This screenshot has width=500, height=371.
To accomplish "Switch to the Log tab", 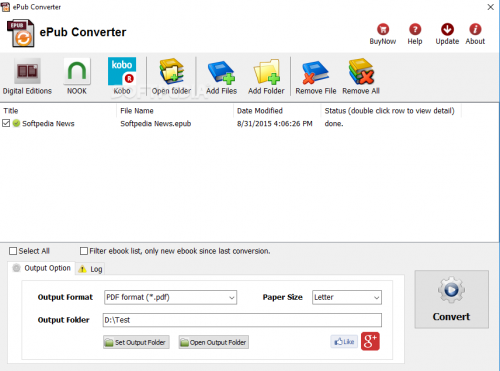I will tap(90, 269).
